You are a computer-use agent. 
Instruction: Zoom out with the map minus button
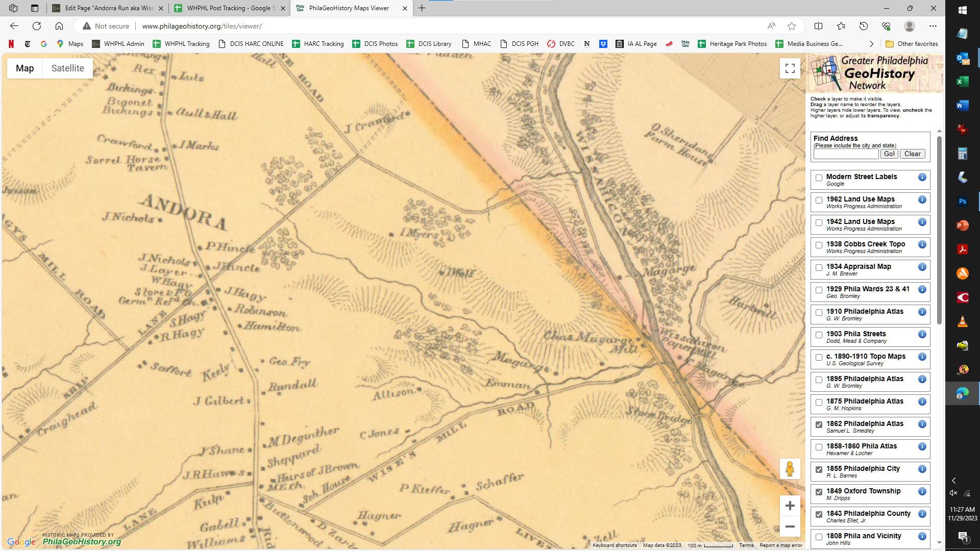(790, 527)
